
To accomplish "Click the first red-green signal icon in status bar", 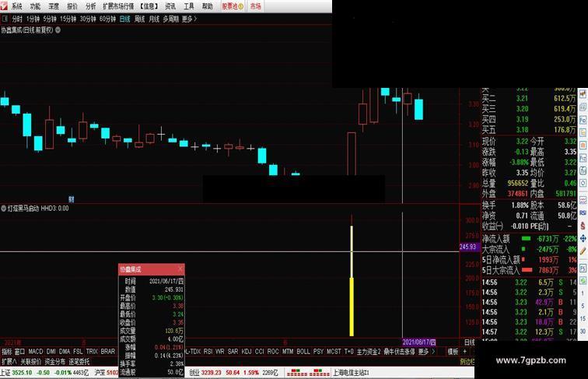I will click(297, 373).
